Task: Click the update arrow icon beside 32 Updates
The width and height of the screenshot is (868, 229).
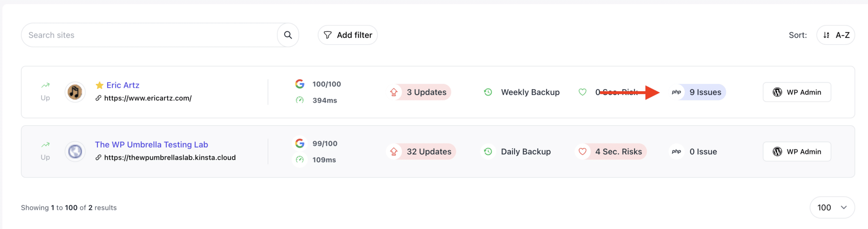Action: 394,151
